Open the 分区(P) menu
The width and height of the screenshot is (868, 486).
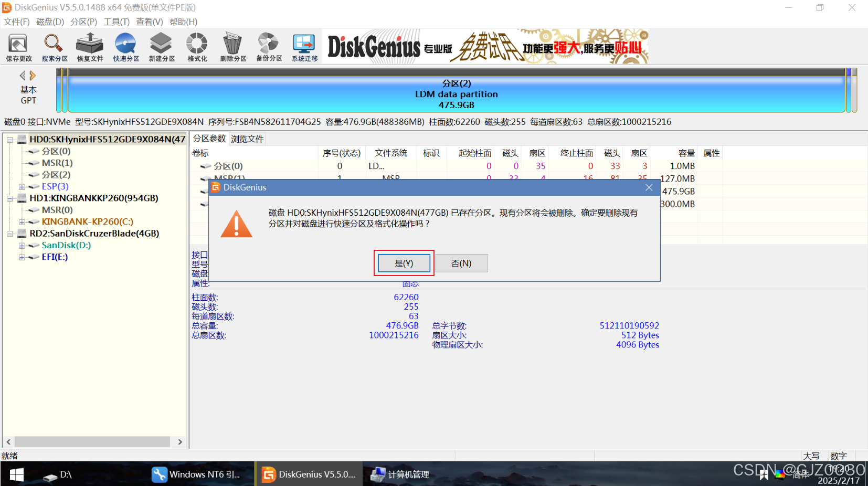pyautogui.click(x=84, y=22)
